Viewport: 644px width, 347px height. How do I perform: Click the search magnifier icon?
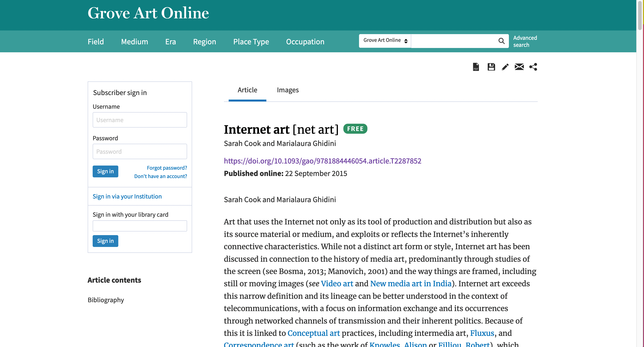501,41
